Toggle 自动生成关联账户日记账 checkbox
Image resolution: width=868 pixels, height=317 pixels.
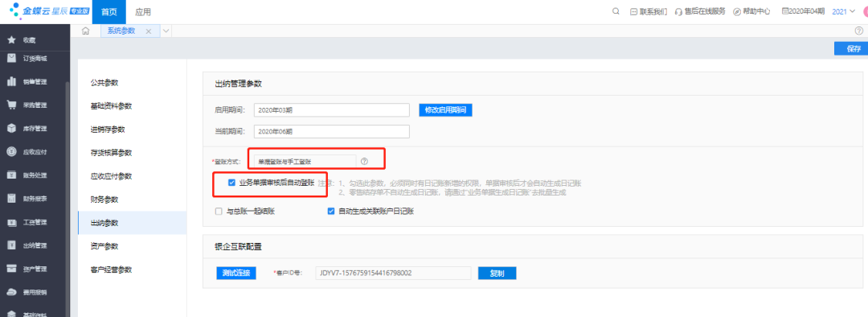coord(331,211)
